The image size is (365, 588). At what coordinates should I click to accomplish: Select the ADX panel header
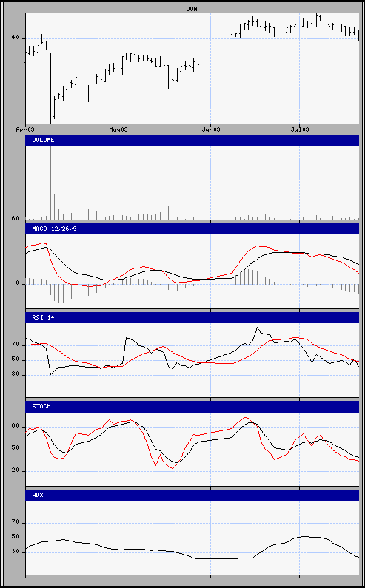(x=192, y=495)
